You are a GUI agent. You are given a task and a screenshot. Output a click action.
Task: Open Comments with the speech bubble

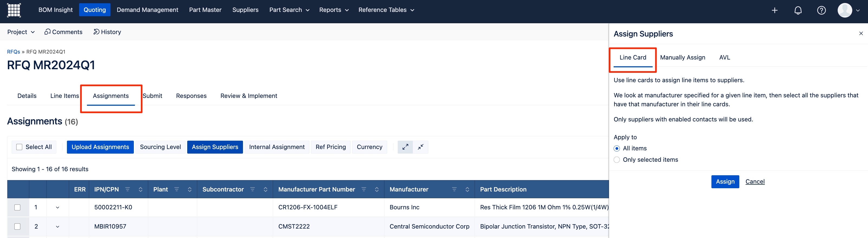(x=63, y=32)
